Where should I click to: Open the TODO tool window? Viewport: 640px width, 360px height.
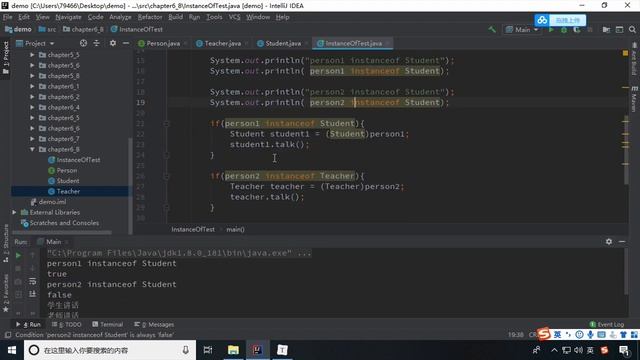pyautogui.click(x=67, y=324)
